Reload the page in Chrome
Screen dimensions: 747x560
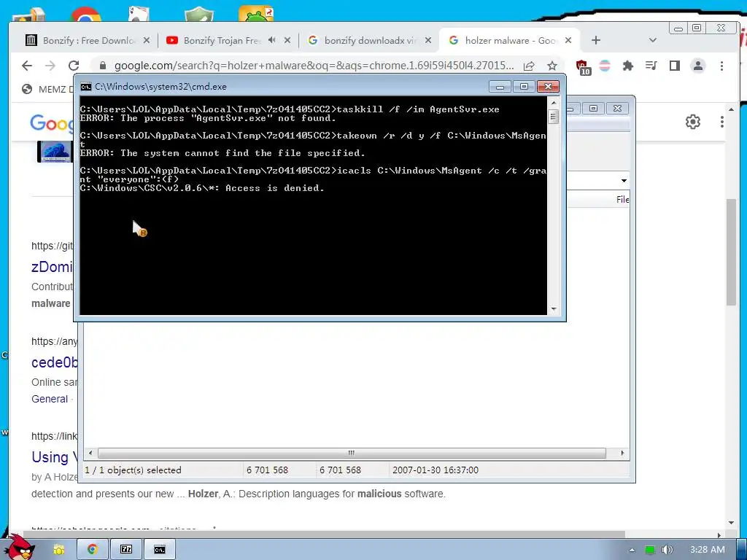[74, 66]
